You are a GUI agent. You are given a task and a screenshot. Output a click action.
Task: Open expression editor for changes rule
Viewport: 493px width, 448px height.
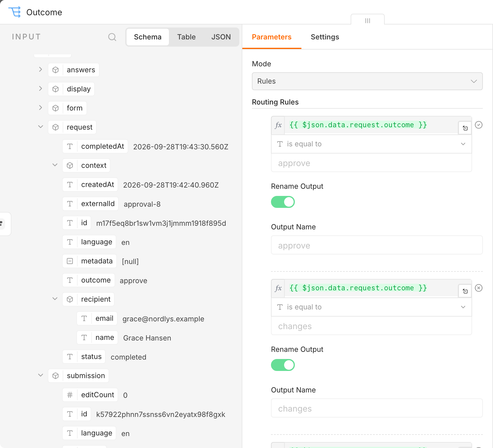point(465,291)
